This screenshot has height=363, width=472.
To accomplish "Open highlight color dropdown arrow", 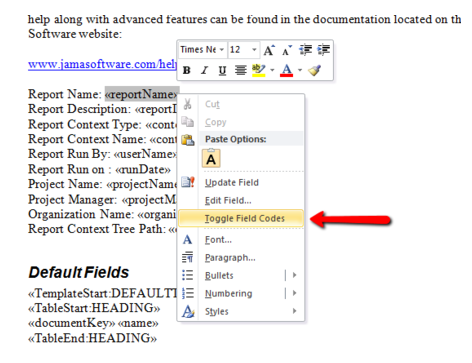I will click(x=272, y=70).
